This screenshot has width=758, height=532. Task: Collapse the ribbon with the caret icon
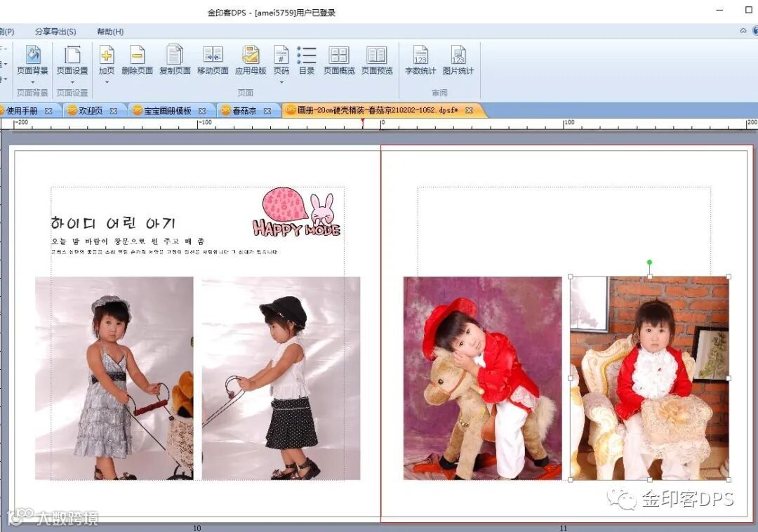743,30
